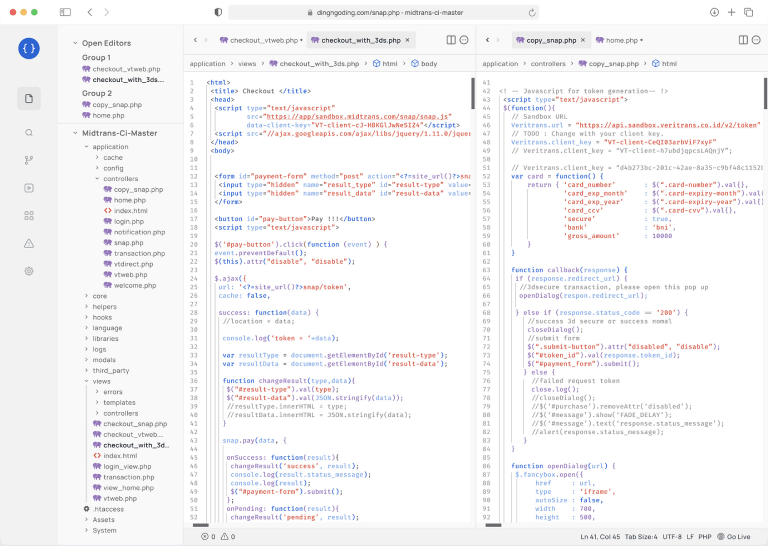Switch to the checkout_vtweb.php tab

261,40
